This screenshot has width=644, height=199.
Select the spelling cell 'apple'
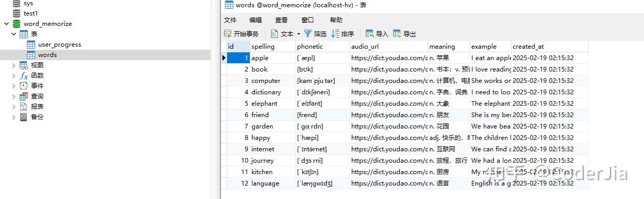273,58
